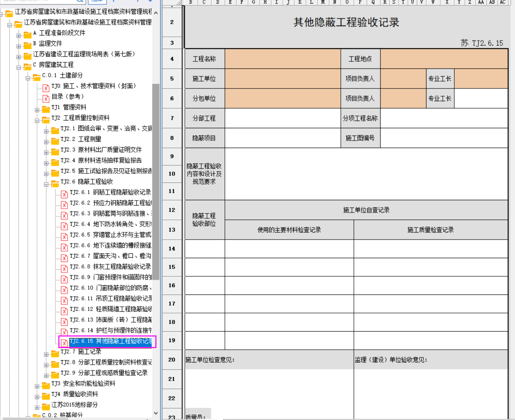The width and height of the screenshot is (515, 420).
Task: Open TJ2.6.1 钢筋工程隐蔽验收记录 file icon
Action: [x=64, y=194]
